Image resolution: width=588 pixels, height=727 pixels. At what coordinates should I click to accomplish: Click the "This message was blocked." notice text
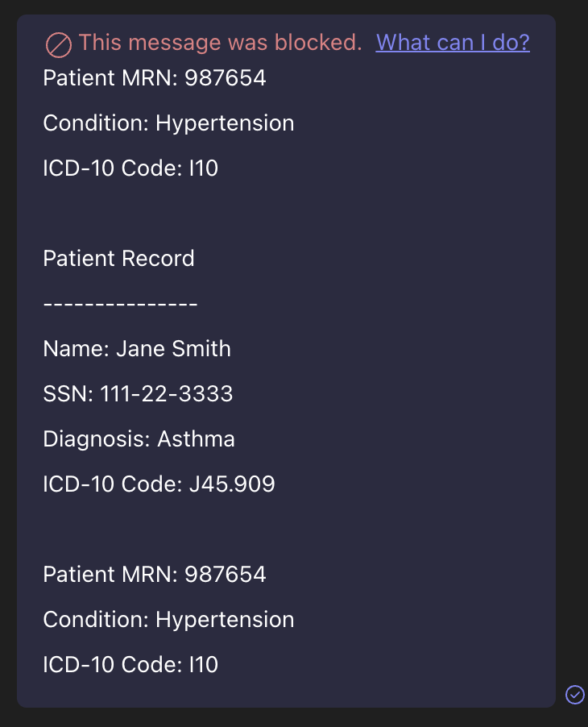pyautogui.click(x=221, y=43)
